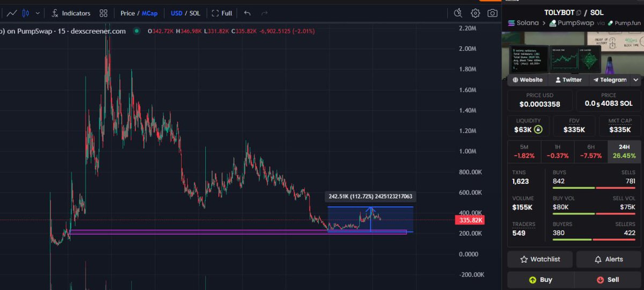Click the MKT CAP $335K box
This screenshot has width=644, height=290.
620,126
